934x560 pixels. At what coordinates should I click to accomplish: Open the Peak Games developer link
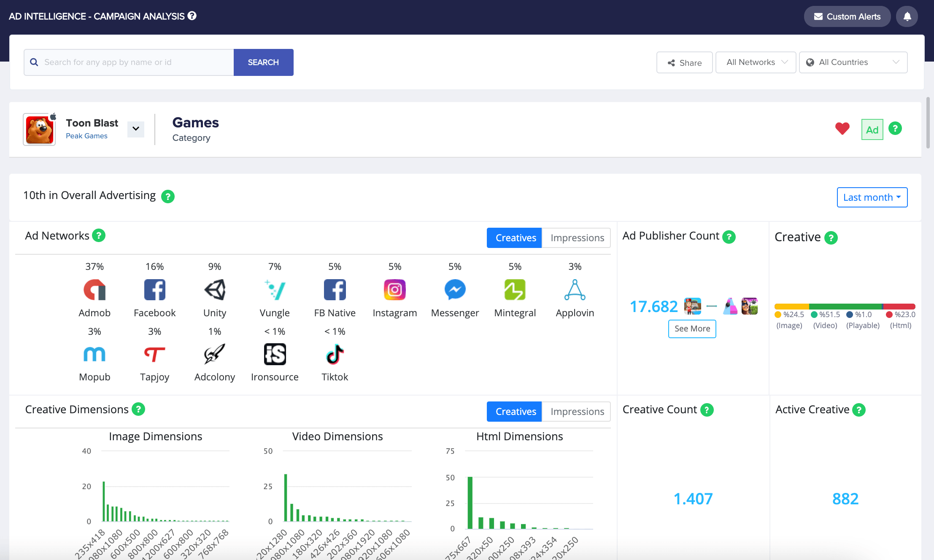(86, 136)
